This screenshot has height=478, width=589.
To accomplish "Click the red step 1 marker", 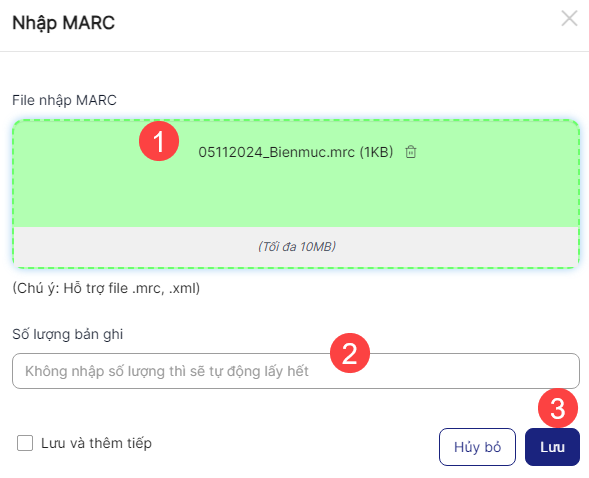I will pos(159,141).
